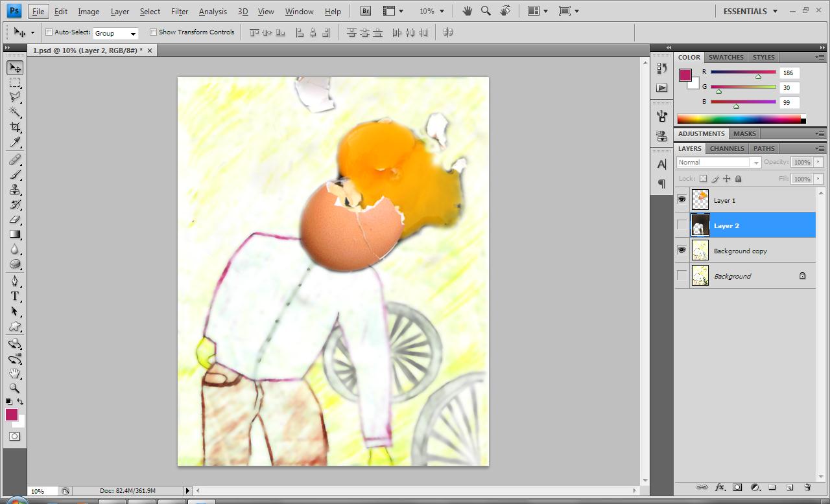Viewport: 830px width, 504px height.
Task: Switch to the Masks tab
Action: 744,133
